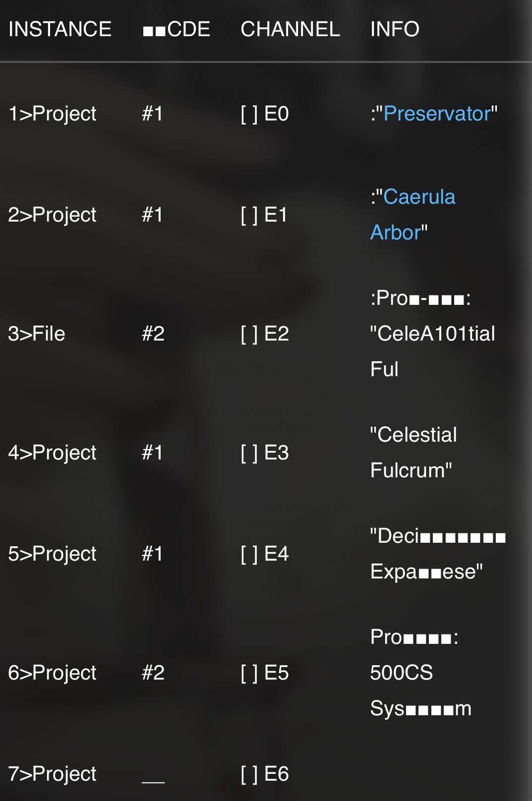Toggle the E2 channel checkbox

coord(249,334)
